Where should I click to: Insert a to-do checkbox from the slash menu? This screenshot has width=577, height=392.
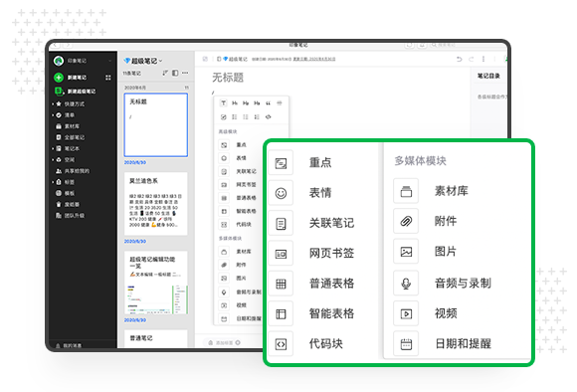point(224,117)
